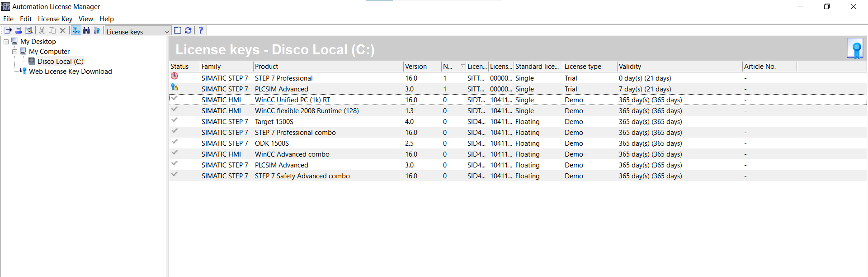Toggle the license tree view toolbar button
This screenshot has width=868, height=277.
click(75, 30)
